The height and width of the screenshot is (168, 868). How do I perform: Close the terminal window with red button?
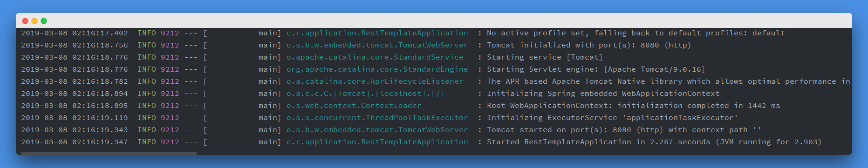(25, 21)
